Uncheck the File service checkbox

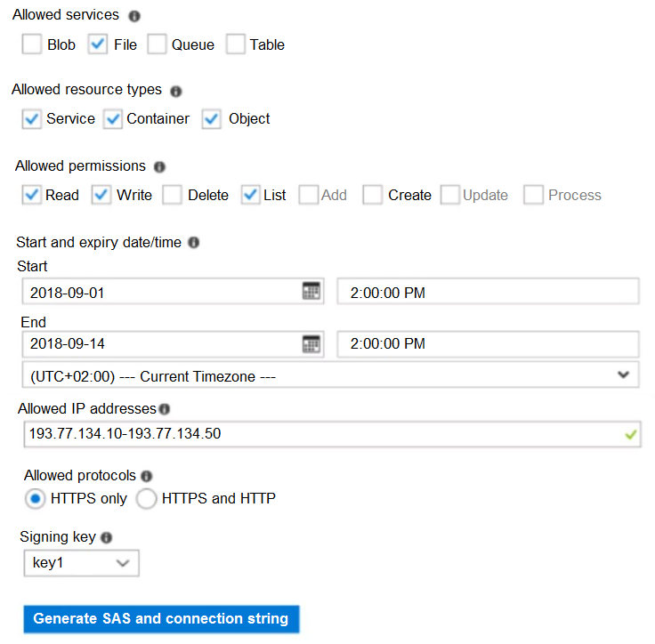[98, 44]
